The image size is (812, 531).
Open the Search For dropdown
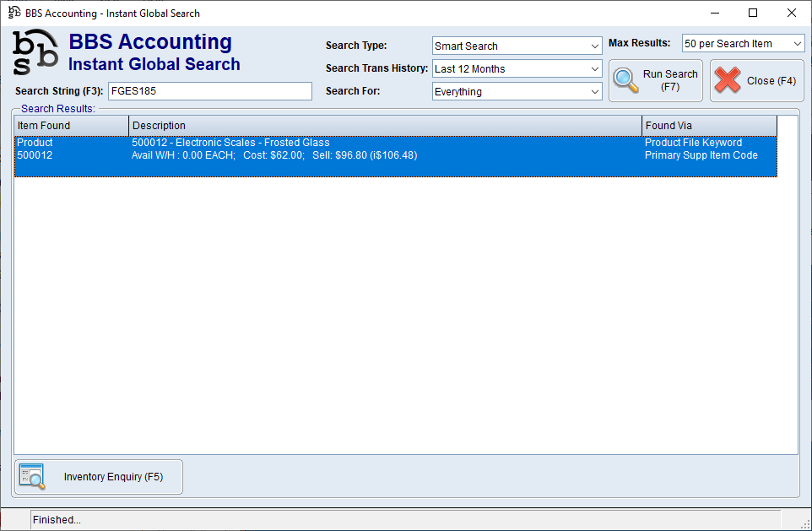pyautogui.click(x=517, y=91)
